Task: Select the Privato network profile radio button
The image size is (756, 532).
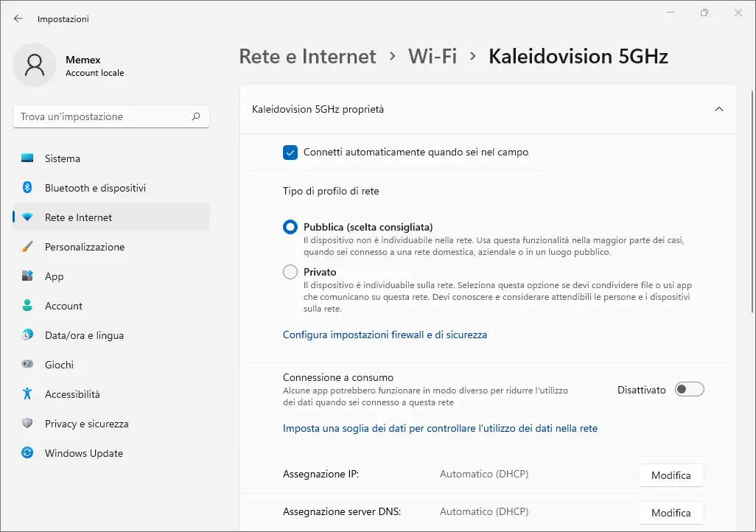Action: tap(290, 272)
